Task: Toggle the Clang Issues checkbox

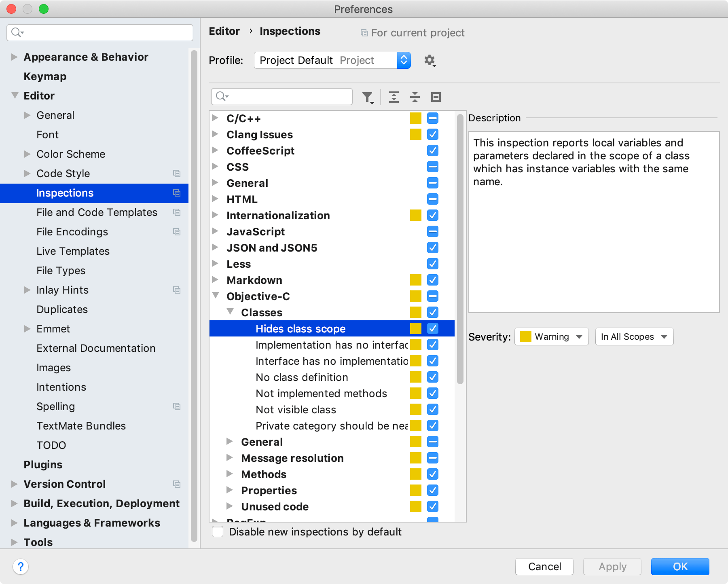Action: [x=433, y=134]
